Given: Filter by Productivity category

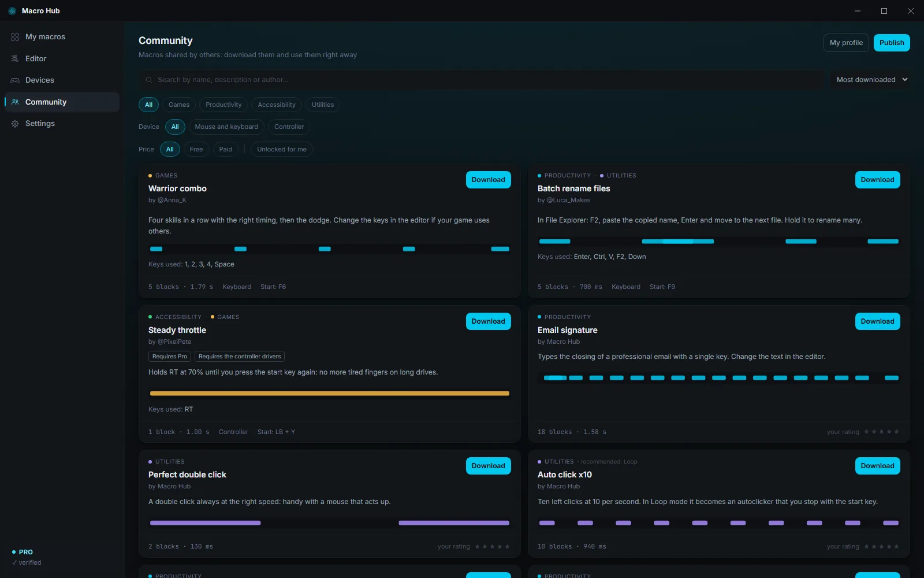Looking at the screenshot, I should (223, 105).
